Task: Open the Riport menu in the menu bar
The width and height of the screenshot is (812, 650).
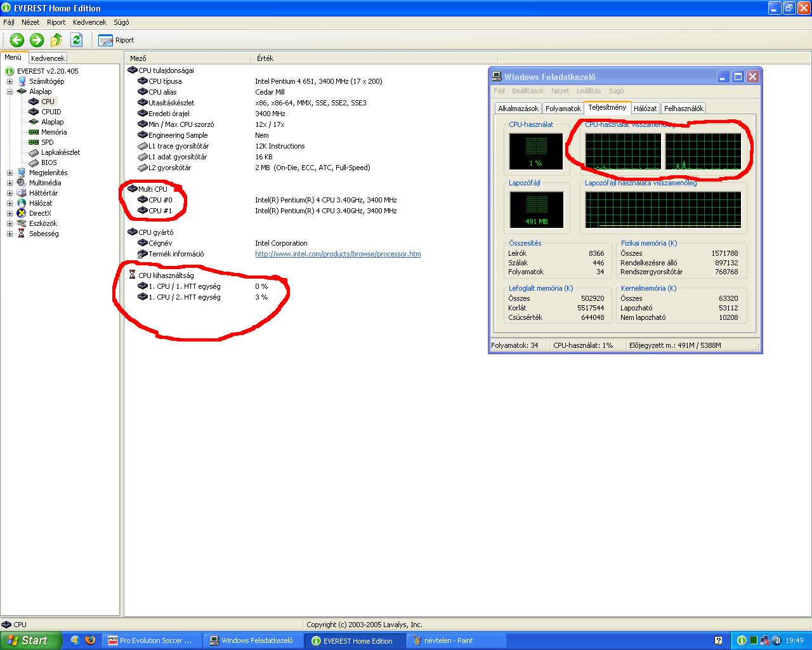Action: click(x=56, y=22)
